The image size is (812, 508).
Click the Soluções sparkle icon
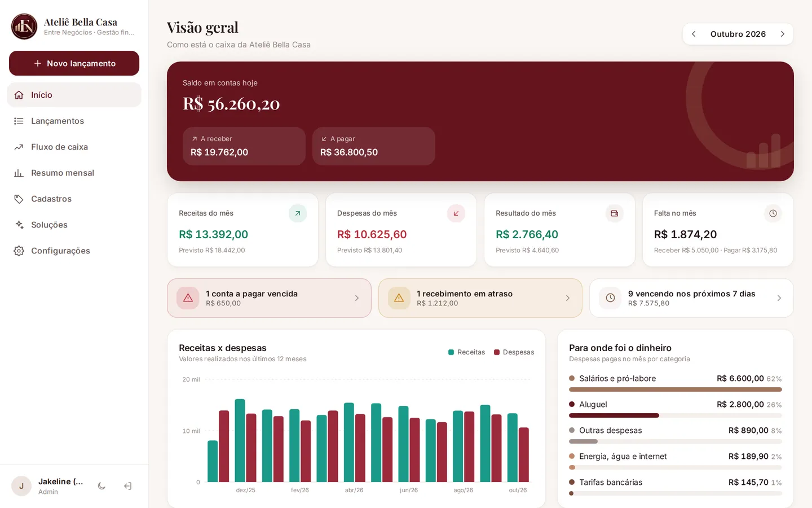19,225
